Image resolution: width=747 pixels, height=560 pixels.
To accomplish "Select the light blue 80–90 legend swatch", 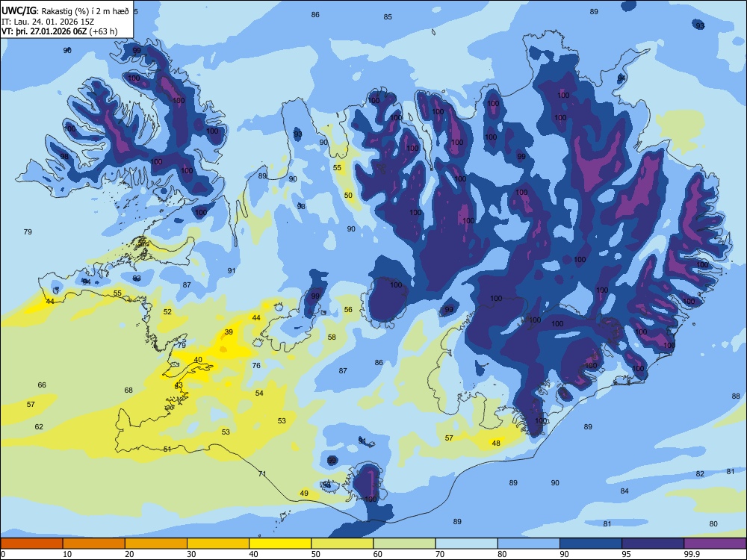I will tap(528, 544).
